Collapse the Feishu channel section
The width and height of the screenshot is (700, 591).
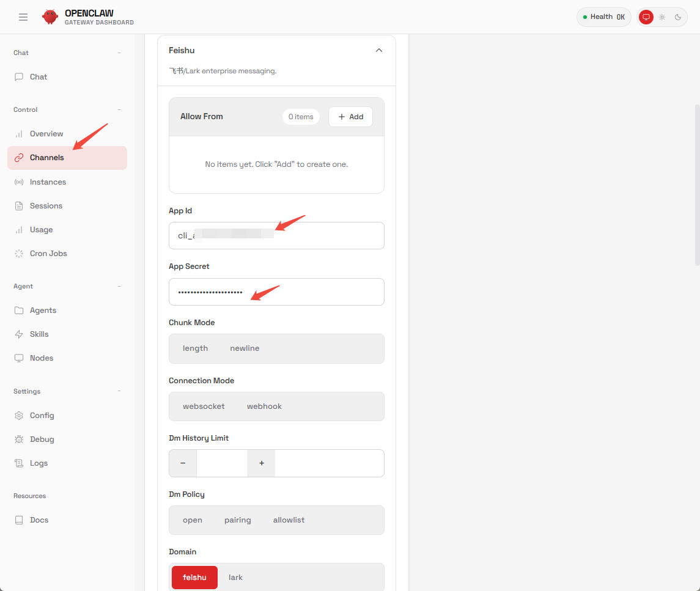click(x=379, y=50)
